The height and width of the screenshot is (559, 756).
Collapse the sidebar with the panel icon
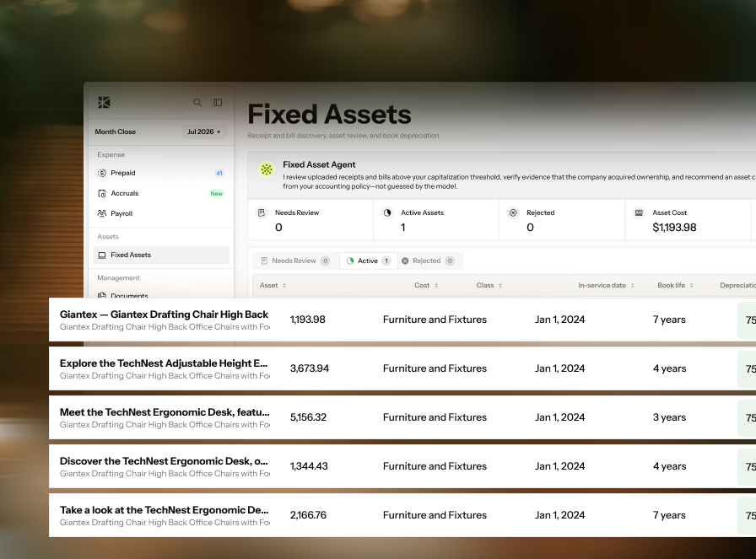[218, 102]
